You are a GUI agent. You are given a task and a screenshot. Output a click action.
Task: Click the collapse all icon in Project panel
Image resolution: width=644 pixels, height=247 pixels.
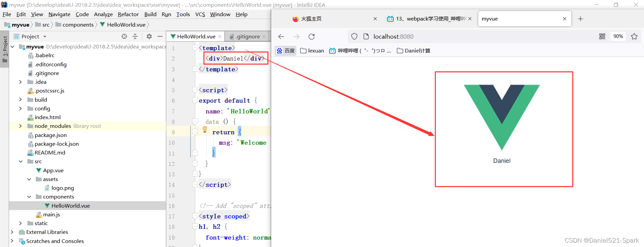tap(135, 36)
